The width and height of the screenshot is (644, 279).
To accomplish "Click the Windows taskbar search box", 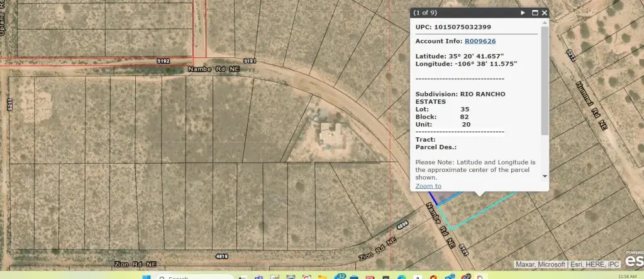I will [182, 277].
